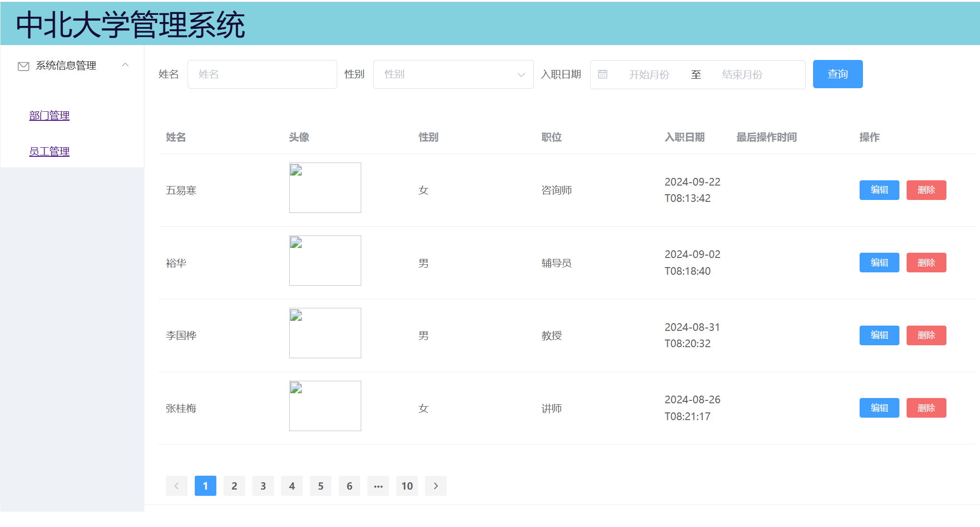The image size is (980, 527).
Task: Click 编辑 for employee 裕华
Action: pyautogui.click(x=879, y=263)
